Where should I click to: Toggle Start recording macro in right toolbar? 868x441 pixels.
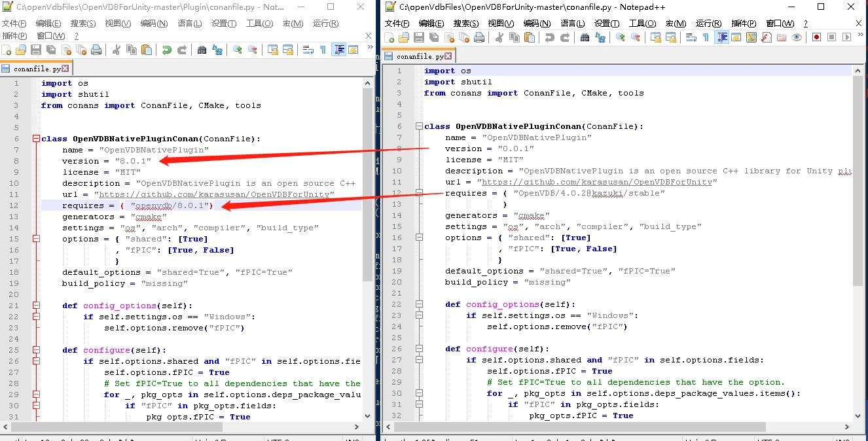click(x=816, y=37)
